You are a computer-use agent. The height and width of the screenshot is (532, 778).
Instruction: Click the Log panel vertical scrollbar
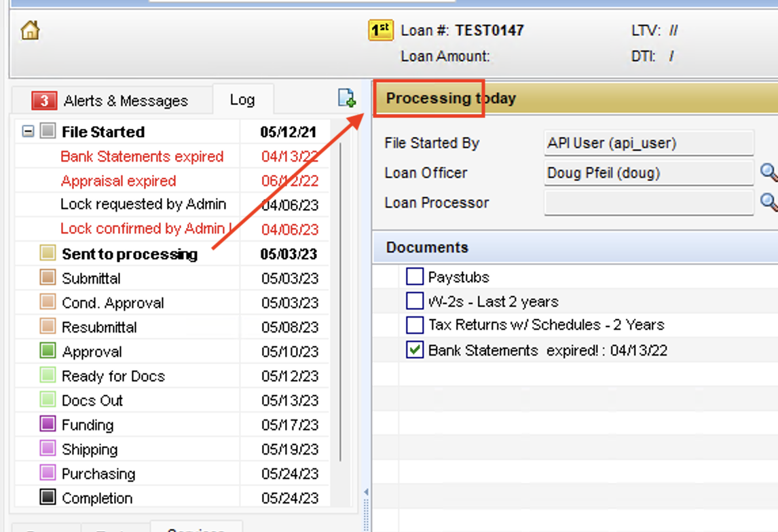[x=341, y=299]
